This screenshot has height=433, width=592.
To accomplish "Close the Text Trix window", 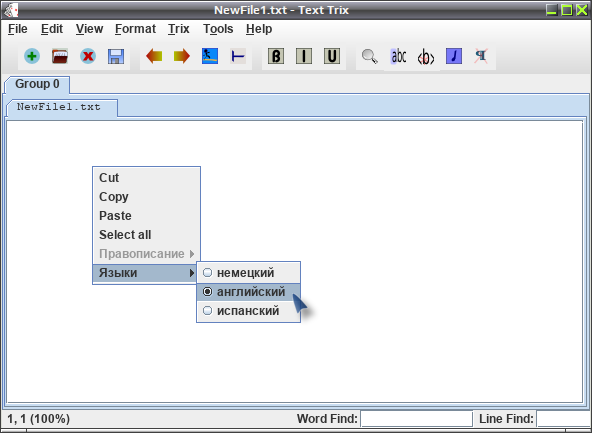I will tap(582, 10).
